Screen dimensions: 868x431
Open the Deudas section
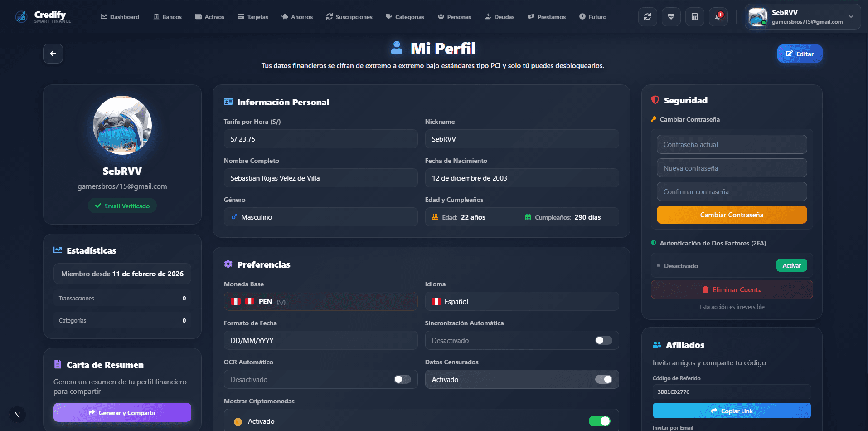pyautogui.click(x=499, y=16)
